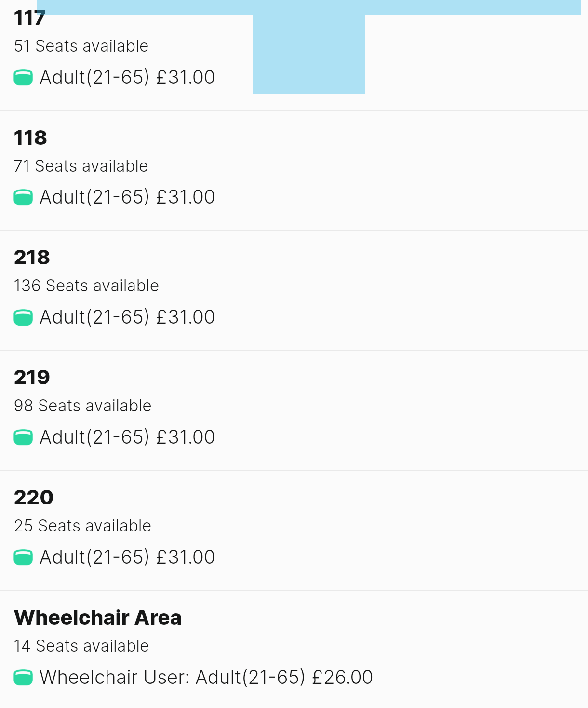
Task: Choose Wheelchair User: Adult(21-65) £26.00 ticket
Action: coord(206,677)
